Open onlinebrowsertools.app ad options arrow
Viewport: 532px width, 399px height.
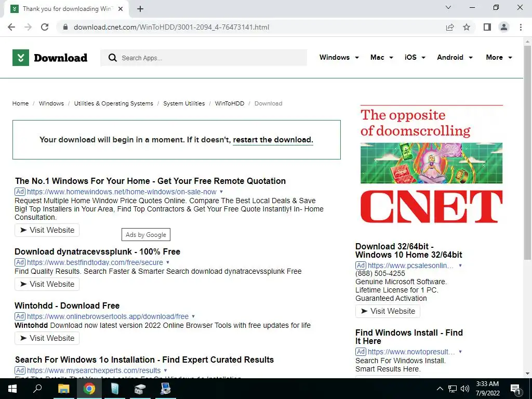coord(193,316)
